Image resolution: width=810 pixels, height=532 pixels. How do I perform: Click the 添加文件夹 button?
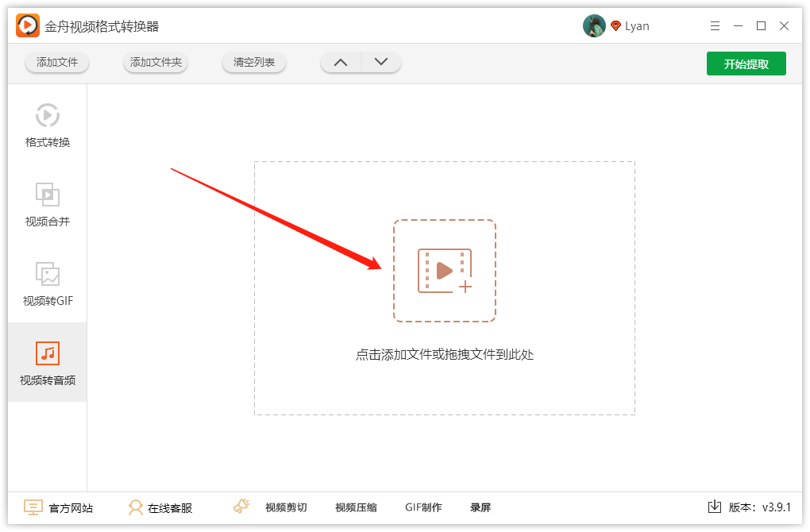point(156,63)
